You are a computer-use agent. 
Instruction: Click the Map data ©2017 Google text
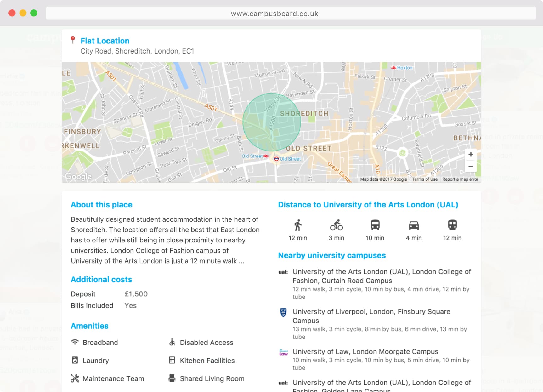click(383, 179)
